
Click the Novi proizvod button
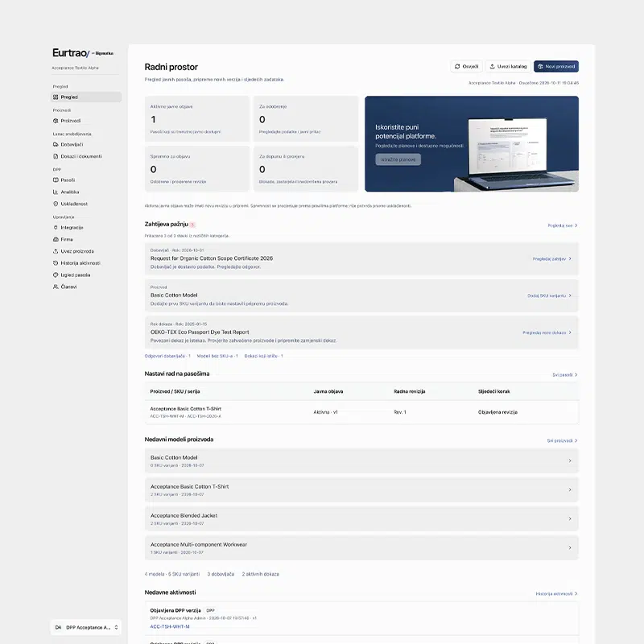(x=556, y=67)
